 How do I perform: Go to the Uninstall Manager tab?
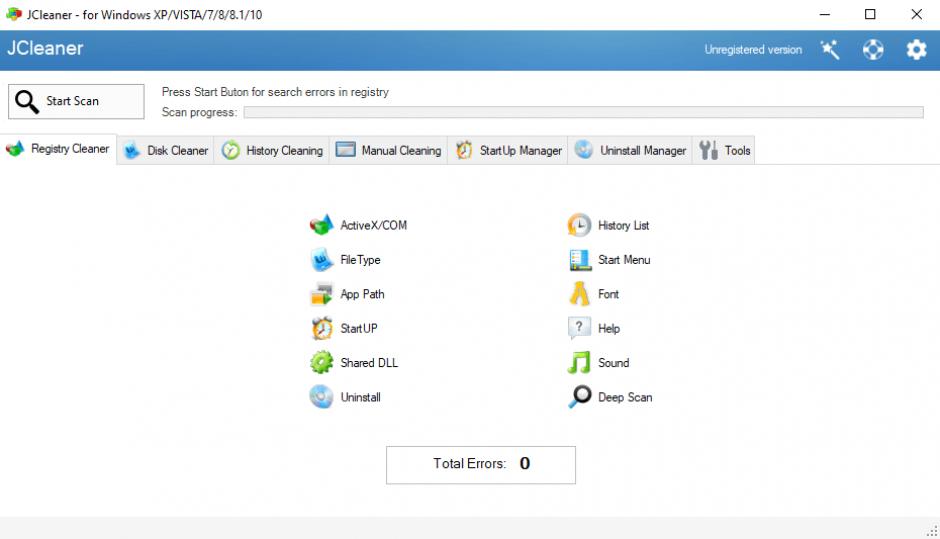(x=630, y=150)
